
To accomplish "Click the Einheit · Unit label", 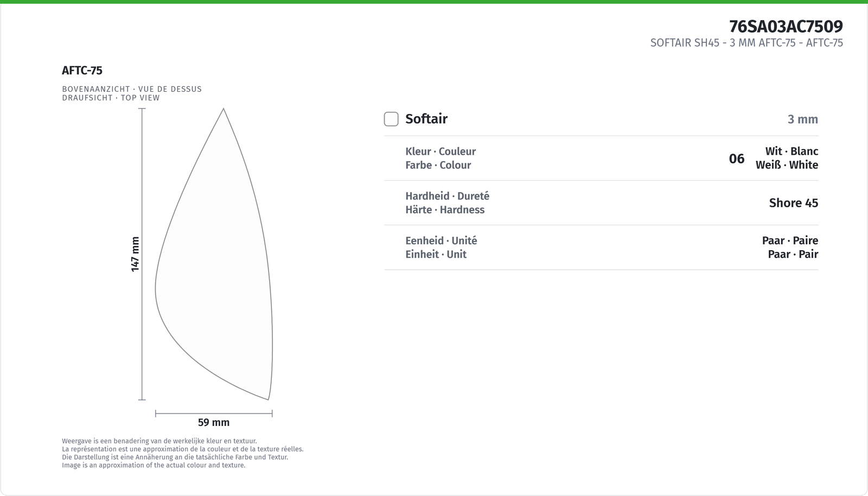I will click(x=436, y=254).
